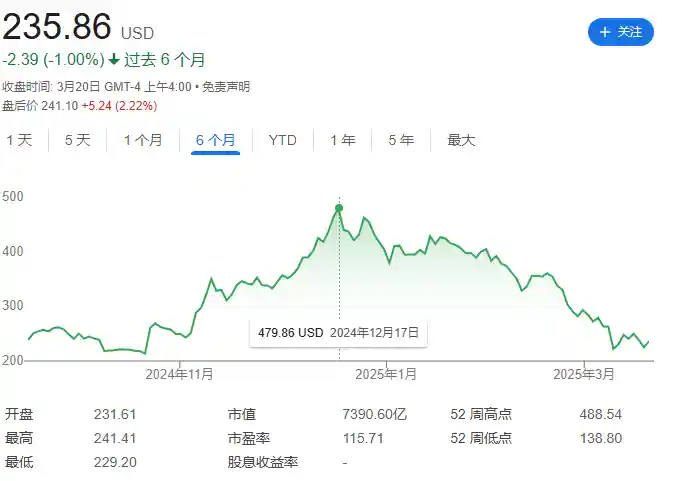Click the 盘后价 241.10 after-hours value
Screen dimensions: 681x481
[x=40, y=106]
